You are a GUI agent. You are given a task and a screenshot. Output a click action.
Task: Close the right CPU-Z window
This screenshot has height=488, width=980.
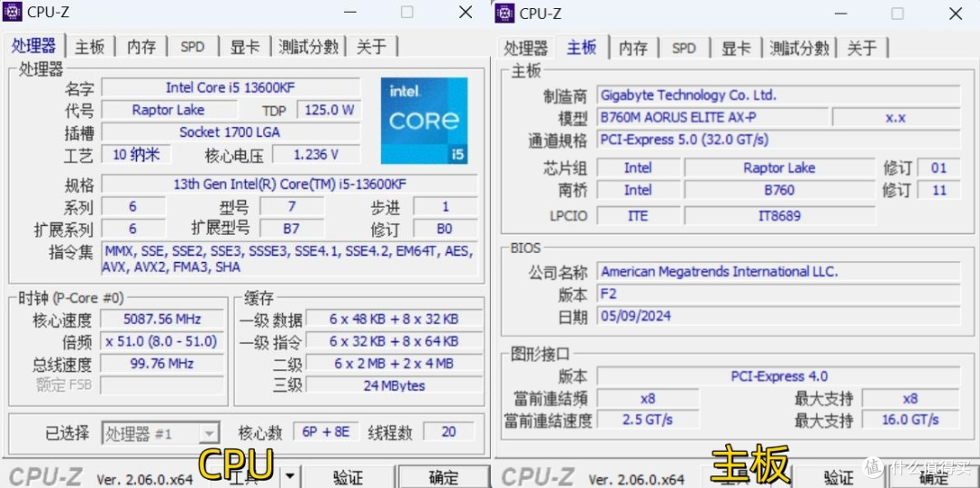point(955,13)
